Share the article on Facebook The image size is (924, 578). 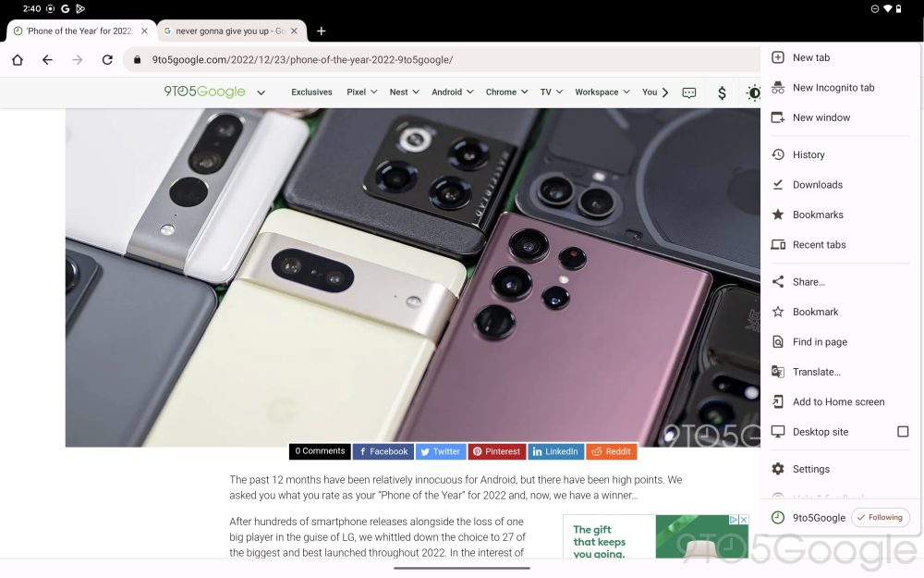383,451
